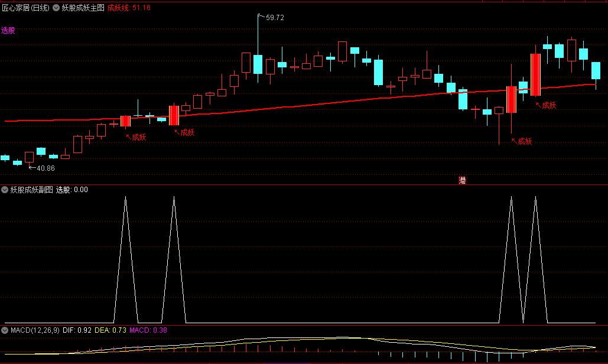Click the 59.72 high price label
This screenshot has height=364, width=608.
[x=275, y=18]
